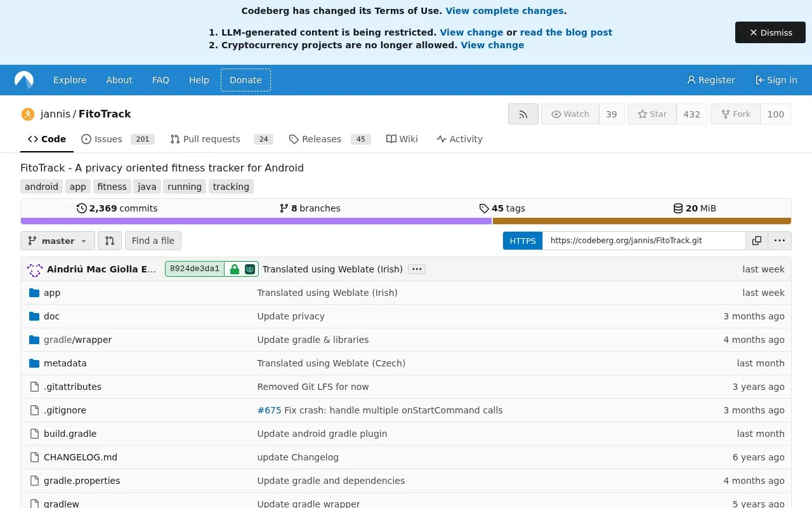Open the more clone options ellipsis

click(780, 241)
